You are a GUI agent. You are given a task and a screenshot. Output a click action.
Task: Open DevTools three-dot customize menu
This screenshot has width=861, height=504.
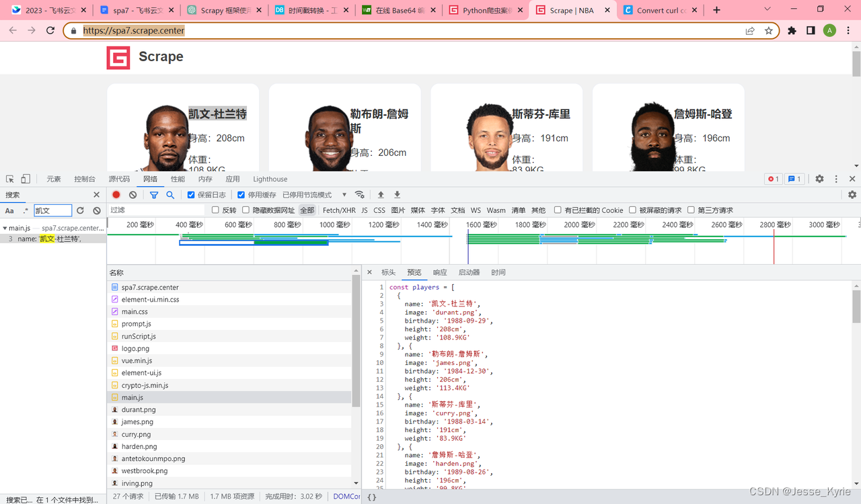(x=836, y=179)
